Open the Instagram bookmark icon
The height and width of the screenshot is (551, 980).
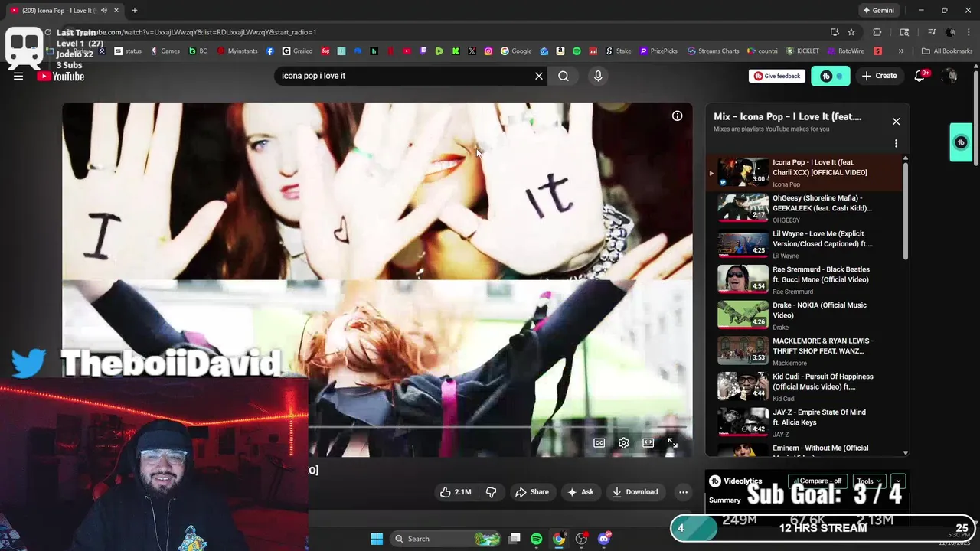[x=488, y=51]
